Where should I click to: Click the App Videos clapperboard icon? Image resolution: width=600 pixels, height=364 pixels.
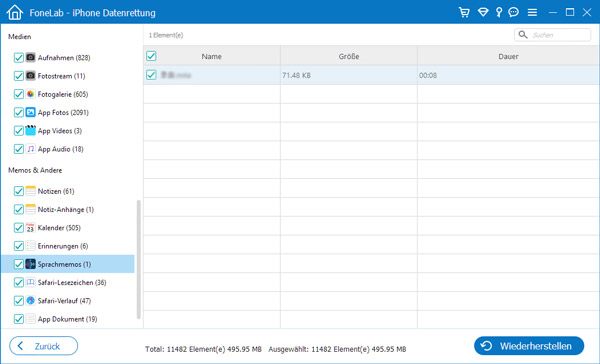[x=31, y=131]
